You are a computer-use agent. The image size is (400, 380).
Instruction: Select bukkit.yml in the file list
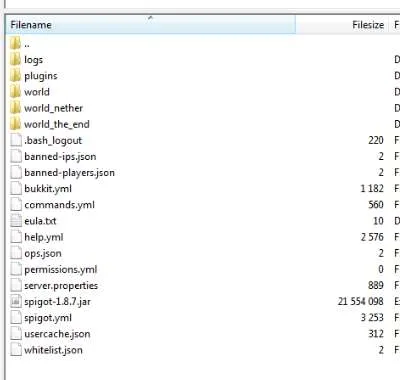point(48,189)
